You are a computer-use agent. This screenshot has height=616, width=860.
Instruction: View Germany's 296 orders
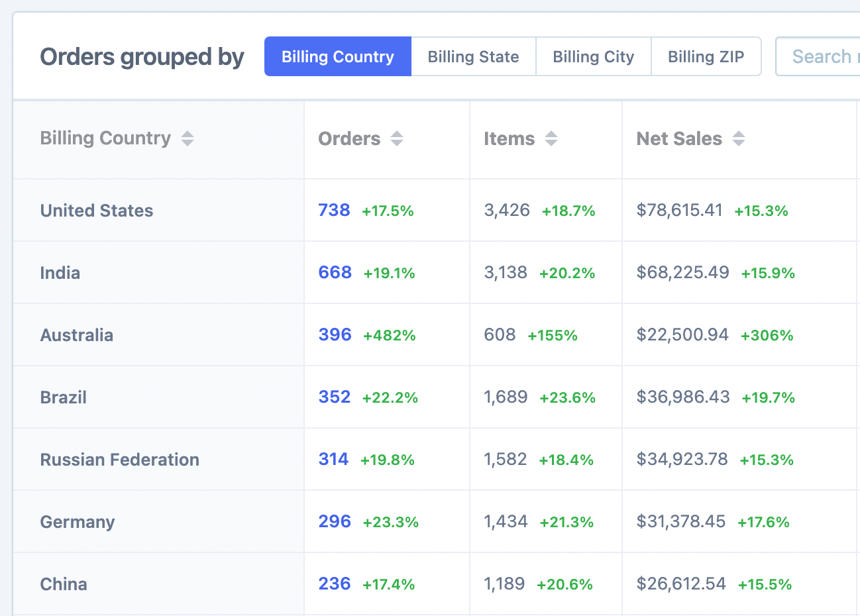334,521
